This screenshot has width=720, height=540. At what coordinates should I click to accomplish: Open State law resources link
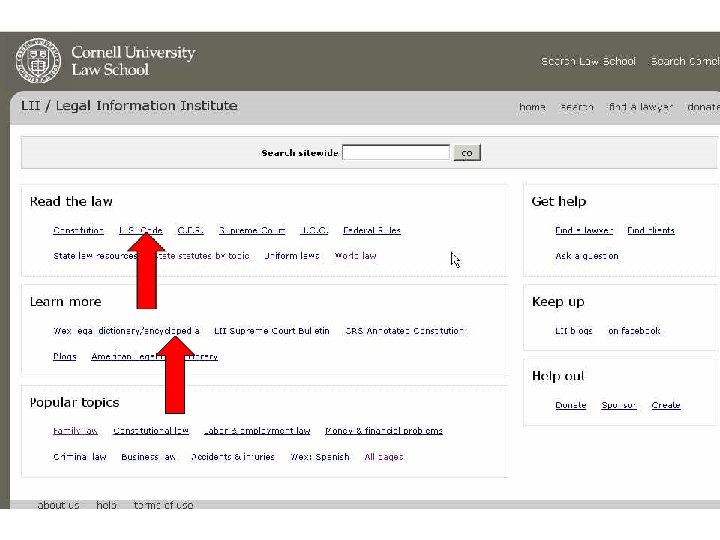95,256
